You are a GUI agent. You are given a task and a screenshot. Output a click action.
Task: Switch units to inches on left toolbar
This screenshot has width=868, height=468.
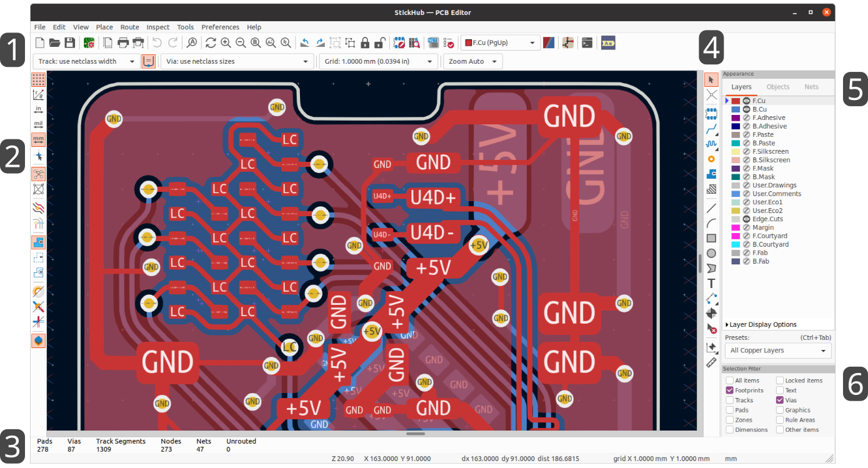click(38, 109)
